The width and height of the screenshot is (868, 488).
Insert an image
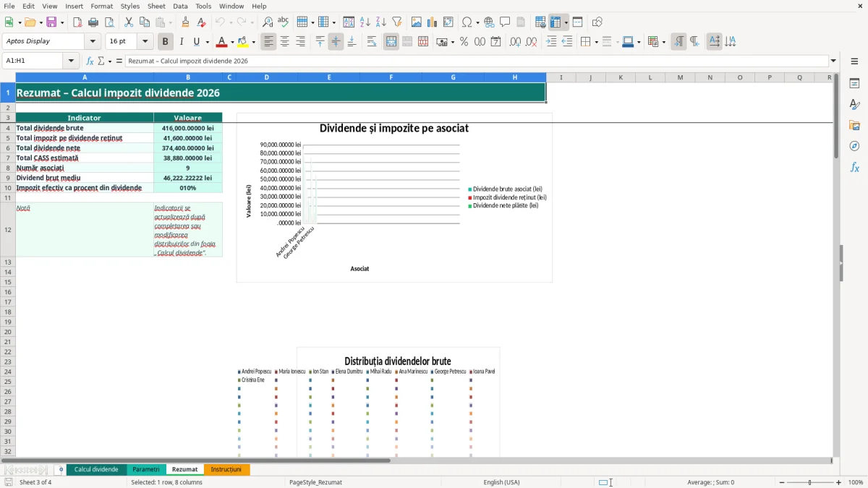click(x=417, y=22)
